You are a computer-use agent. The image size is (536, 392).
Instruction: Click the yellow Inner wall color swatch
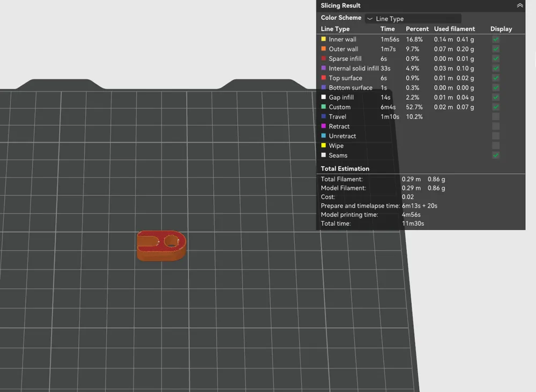pos(323,39)
